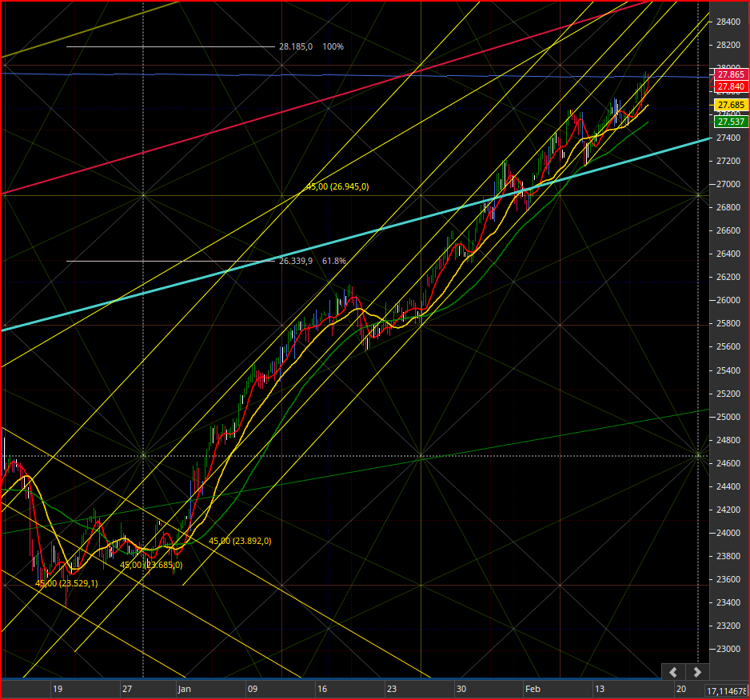The image size is (750, 700).
Task: Select the red 27.840 price tag
Action: click(x=731, y=86)
